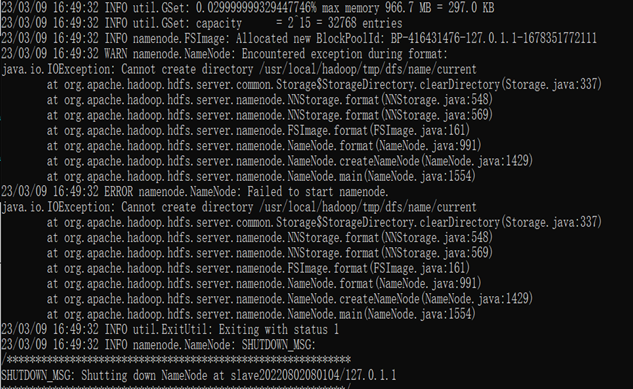Click the max memory 966.7 MB line
Viewport: 633px width, 389px height.
click(x=247, y=8)
